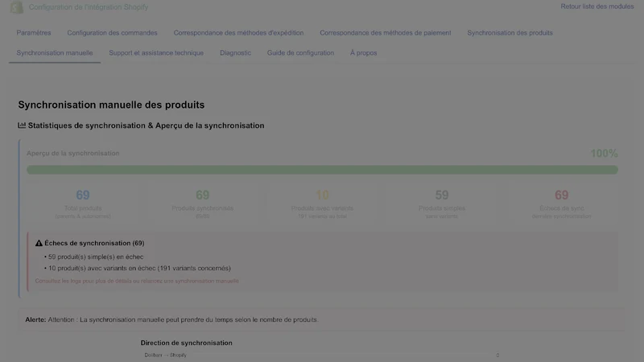Viewport: 644px width, 362px height.
Task: Click the 10 produit(s) avec variants en échec line
Action: pos(139,269)
